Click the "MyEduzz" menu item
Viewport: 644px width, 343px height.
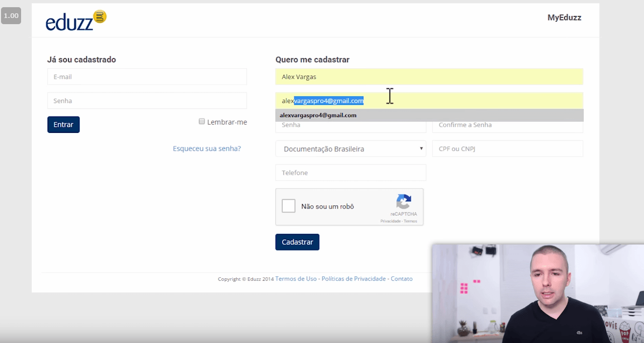click(564, 17)
